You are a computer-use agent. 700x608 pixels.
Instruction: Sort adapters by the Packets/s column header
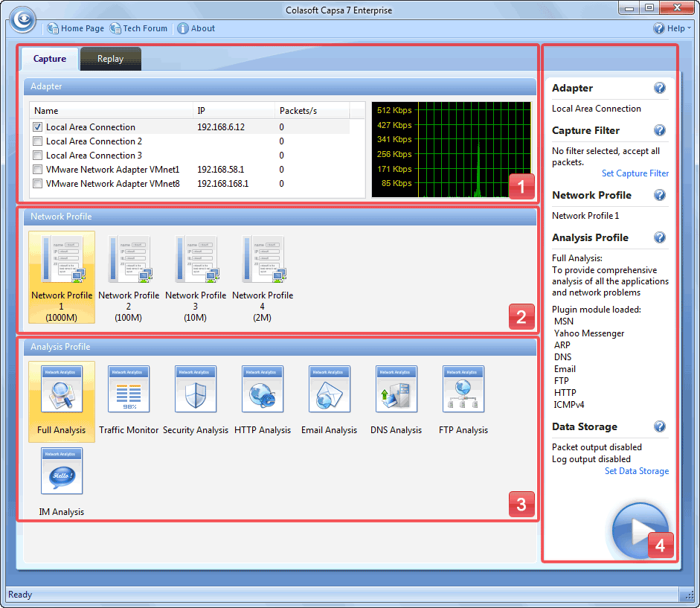click(312, 111)
